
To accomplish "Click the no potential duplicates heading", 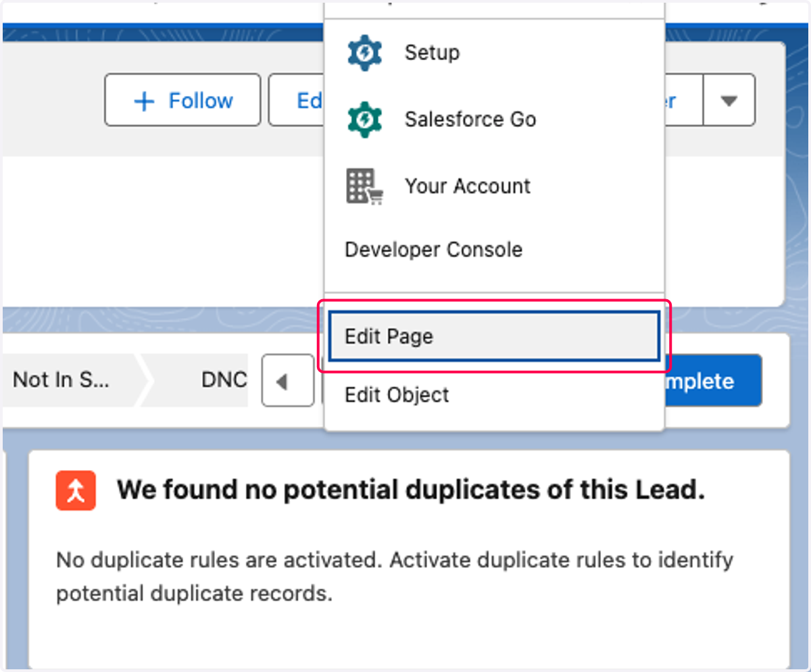I will tap(411, 490).
